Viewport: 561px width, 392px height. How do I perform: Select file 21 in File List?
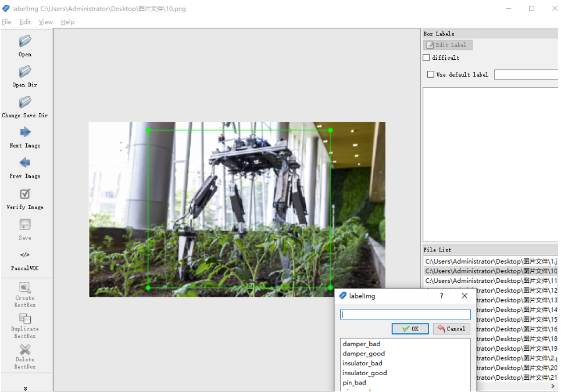[x=517, y=377]
